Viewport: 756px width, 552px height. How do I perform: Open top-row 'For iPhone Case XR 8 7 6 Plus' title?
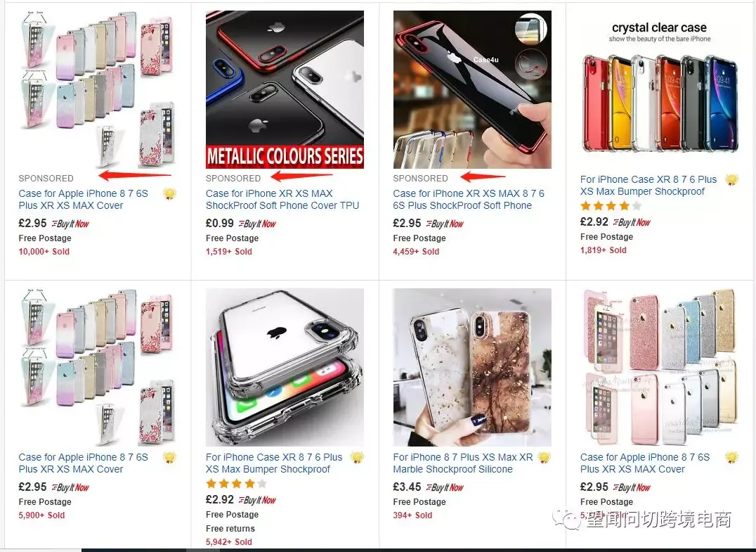(649, 185)
